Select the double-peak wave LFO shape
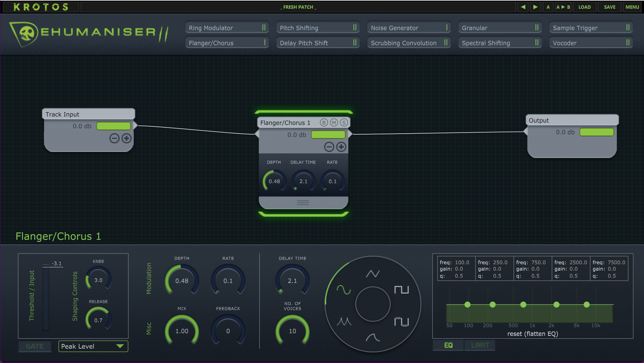This screenshot has width=644, height=363. click(x=344, y=321)
